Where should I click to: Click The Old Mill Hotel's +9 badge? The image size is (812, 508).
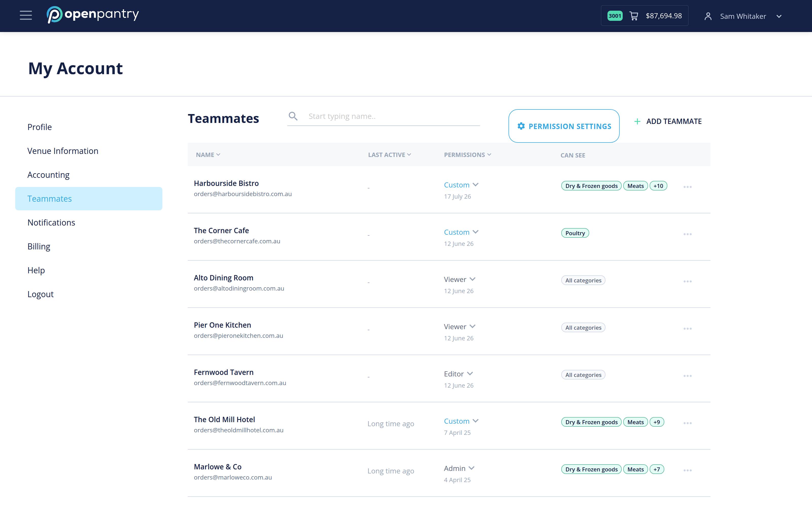(x=657, y=422)
